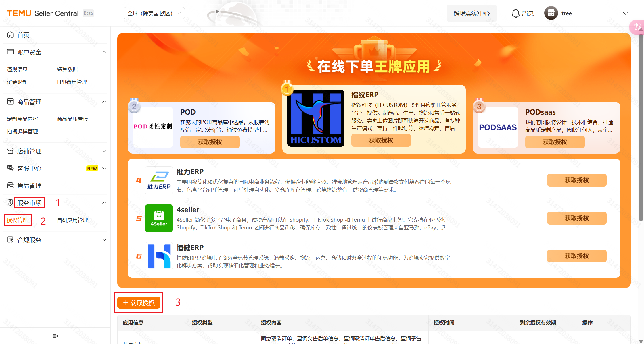Expand the 店铺管理 section chevron
This screenshot has width=644, height=344.
coord(104,151)
